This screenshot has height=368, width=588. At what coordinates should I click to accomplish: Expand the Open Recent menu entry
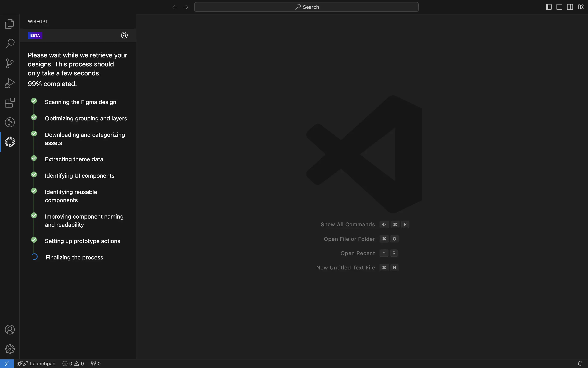[x=358, y=253]
